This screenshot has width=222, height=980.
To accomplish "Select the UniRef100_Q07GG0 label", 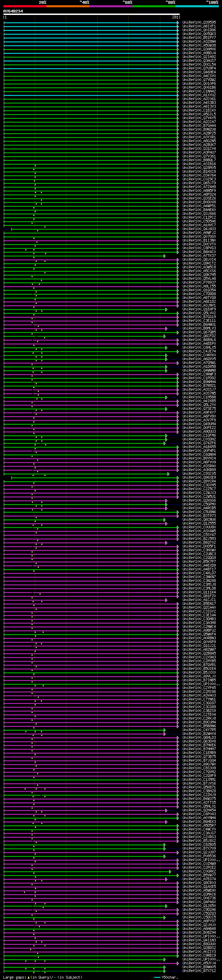I will click(199, 237).
